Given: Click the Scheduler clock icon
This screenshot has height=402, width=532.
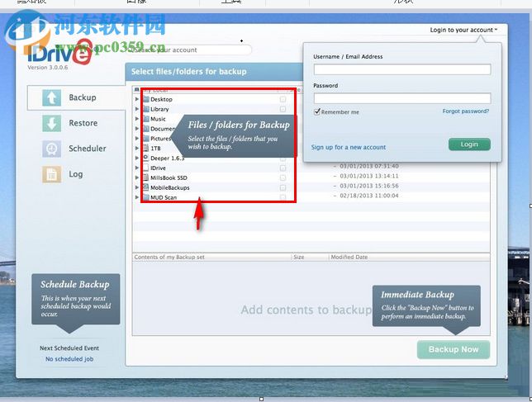Looking at the screenshot, I should (x=51, y=149).
